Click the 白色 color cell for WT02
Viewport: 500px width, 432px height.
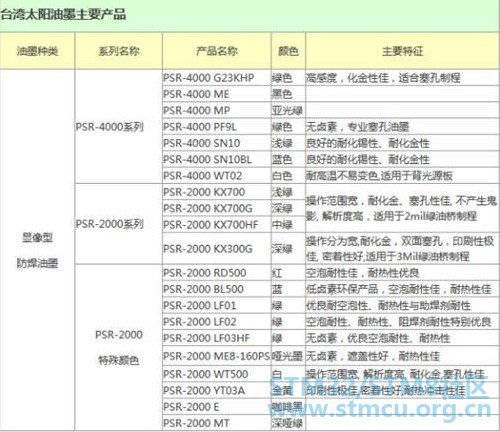[288, 176]
